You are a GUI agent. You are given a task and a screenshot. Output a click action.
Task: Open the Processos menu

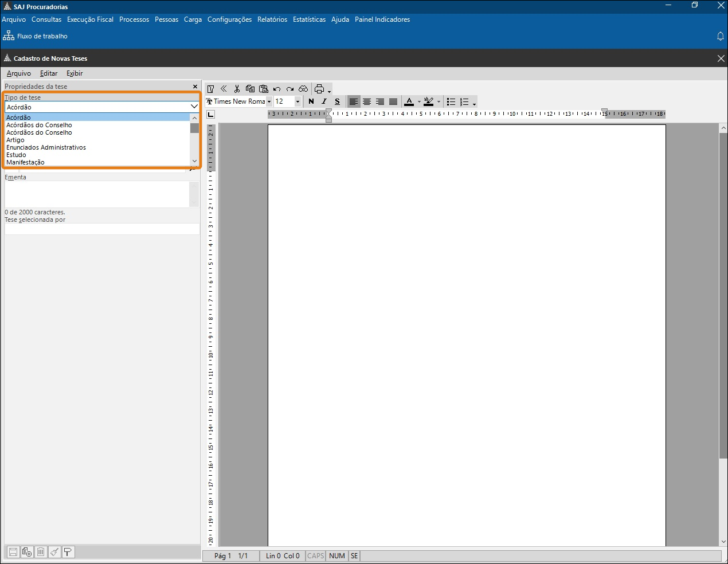(x=134, y=19)
